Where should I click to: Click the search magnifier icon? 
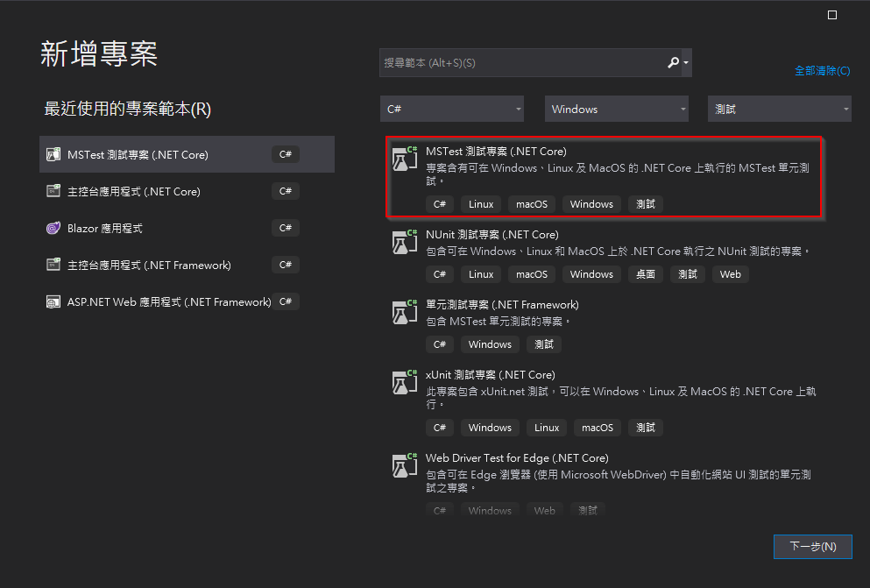[x=673, y=63]
